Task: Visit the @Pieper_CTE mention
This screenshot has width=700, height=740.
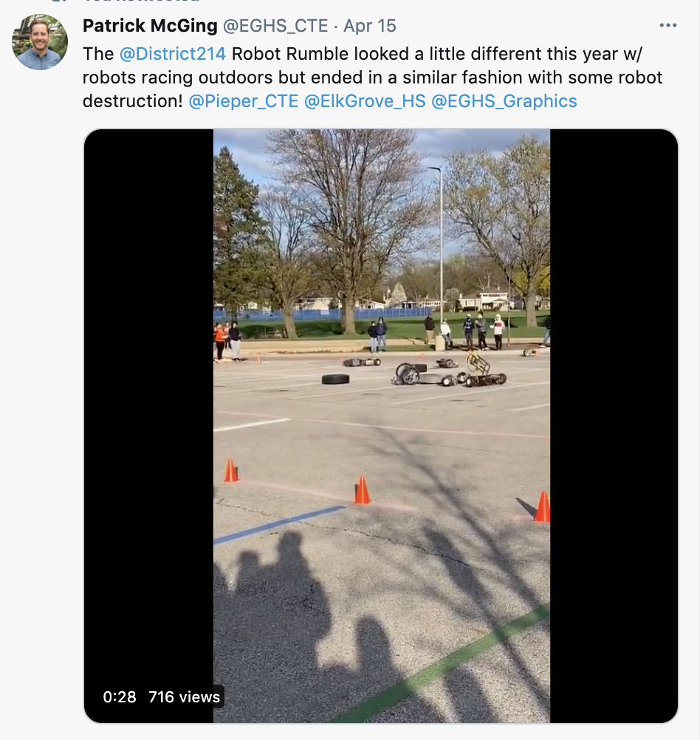Action: coord(244,101)
